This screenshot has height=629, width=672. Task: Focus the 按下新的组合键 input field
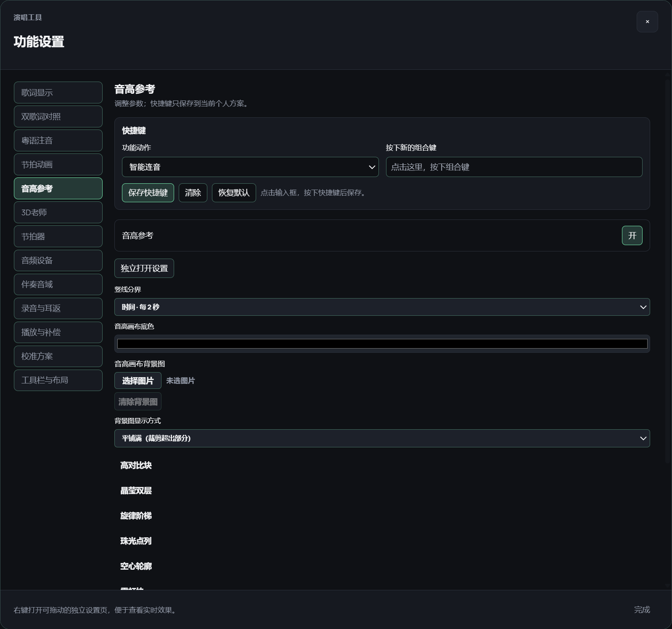tap(514, 167)
